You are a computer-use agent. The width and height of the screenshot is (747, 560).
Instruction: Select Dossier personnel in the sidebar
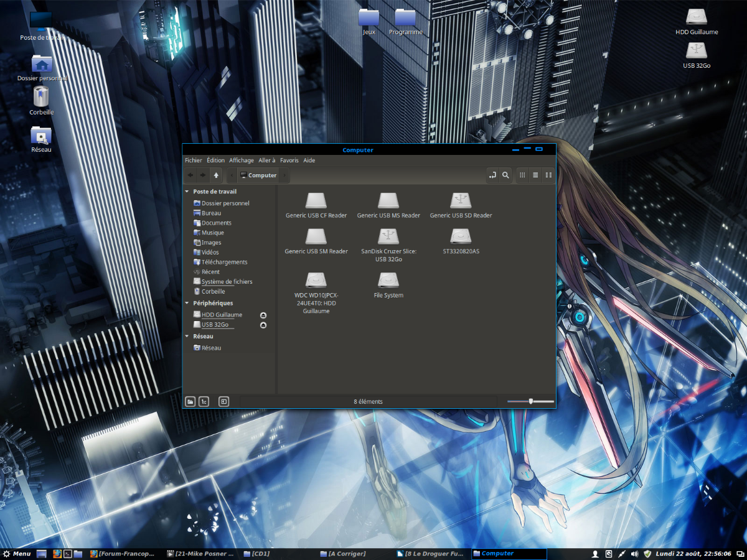point(222,203)
